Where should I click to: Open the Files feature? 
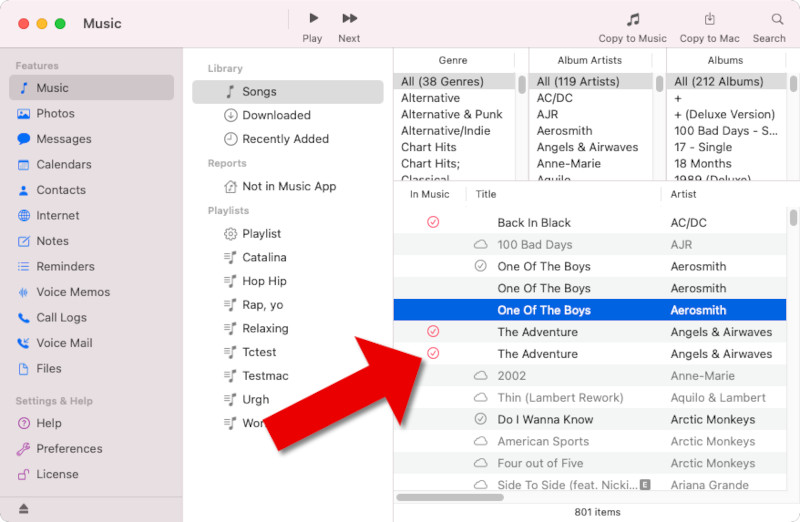pos(91,368)
